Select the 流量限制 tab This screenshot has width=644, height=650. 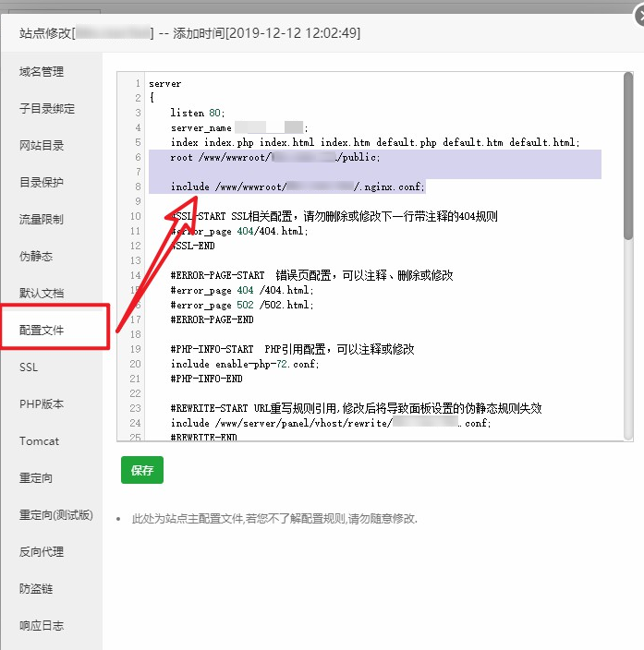pos(42,220)
